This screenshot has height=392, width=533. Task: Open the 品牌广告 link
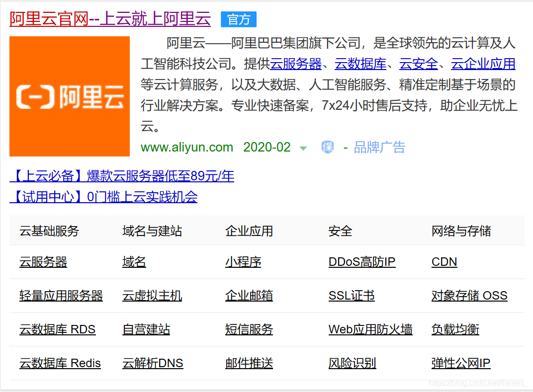point(379,148)
